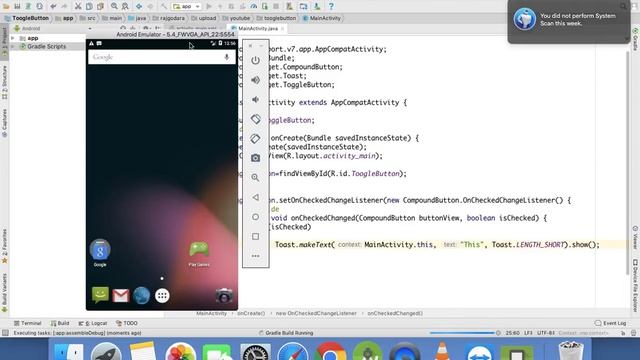Screen dimensions: 640x360
Task: Expand the Gradle Scripts tree node
Action: pyautogui.click(x=13, y=47)
